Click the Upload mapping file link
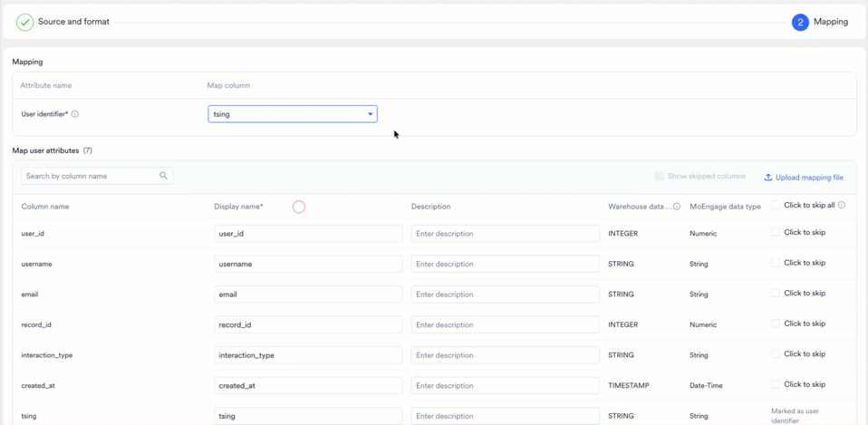The height and width of the screenshot is (425, 868). 809,178
